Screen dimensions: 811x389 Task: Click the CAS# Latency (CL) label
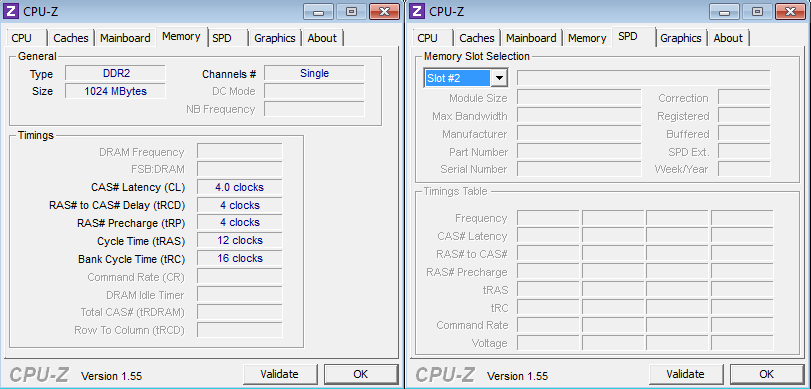click(x=138, y=187)
